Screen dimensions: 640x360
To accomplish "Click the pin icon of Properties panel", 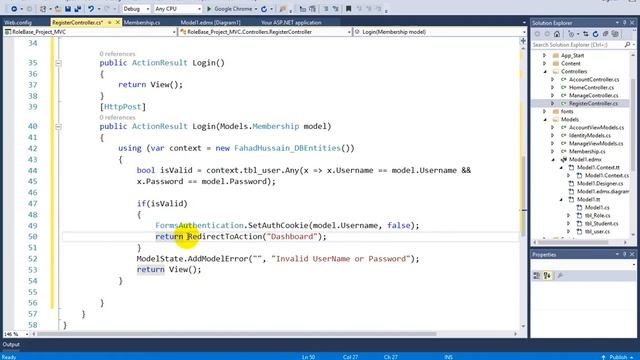I will point(624,254).
